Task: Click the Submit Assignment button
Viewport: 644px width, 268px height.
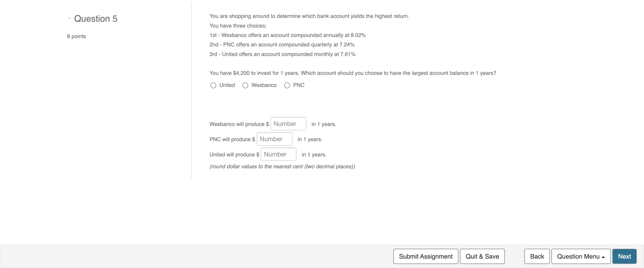Action: (x=426, y=256)
